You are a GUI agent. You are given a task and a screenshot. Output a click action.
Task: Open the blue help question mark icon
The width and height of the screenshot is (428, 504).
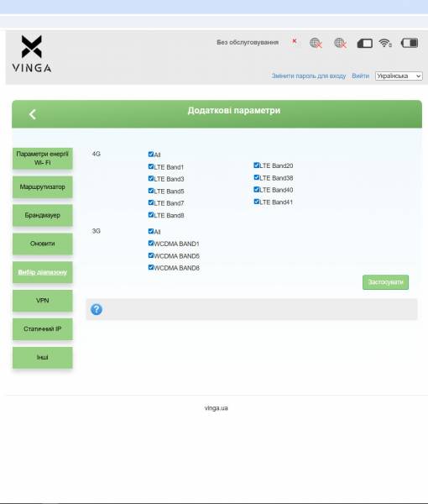[97, 309]
